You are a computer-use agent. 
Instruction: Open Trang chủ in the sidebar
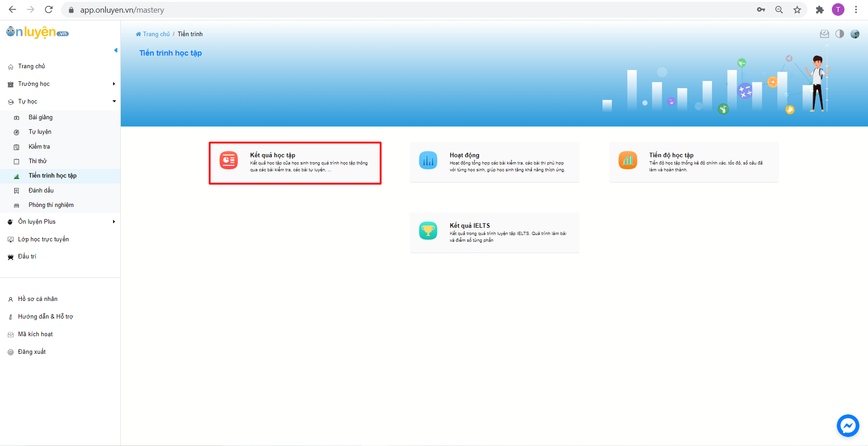(32, 66)
